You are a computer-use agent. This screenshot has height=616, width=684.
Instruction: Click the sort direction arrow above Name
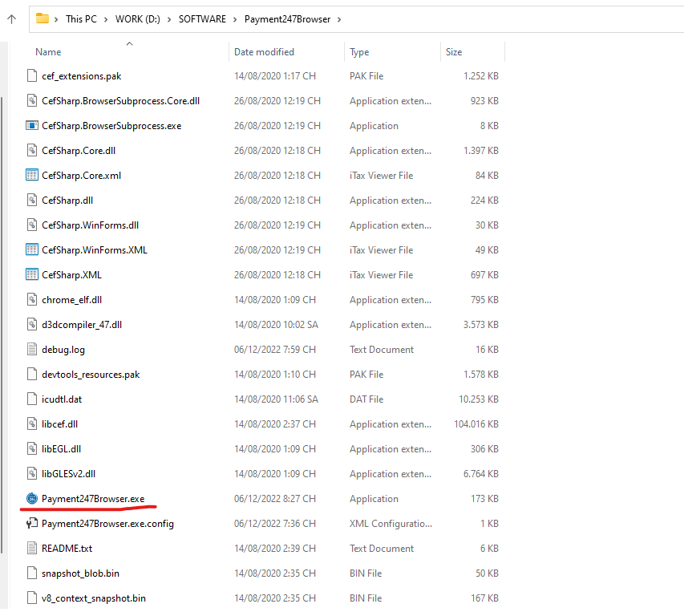click(x=130, y=43)
